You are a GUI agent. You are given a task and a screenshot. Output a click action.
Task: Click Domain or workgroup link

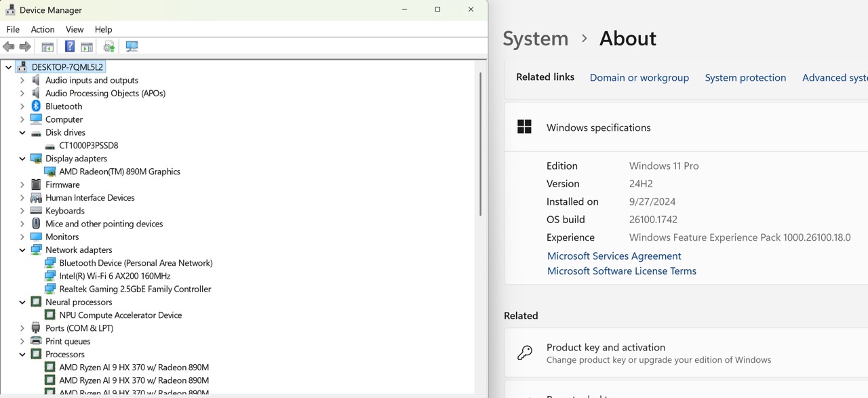click(639, 77)
